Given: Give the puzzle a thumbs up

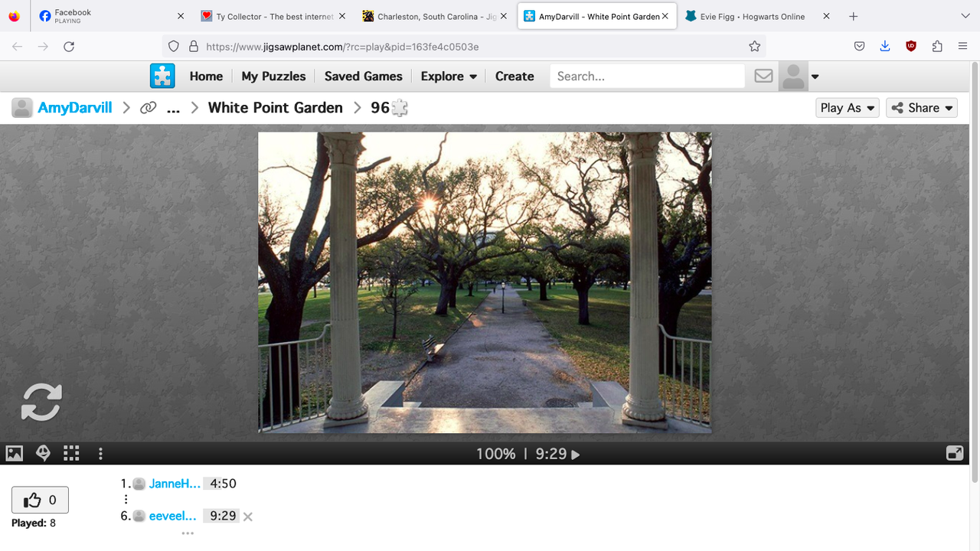Looking at the screenshot, I should click(x=40, y=500).
